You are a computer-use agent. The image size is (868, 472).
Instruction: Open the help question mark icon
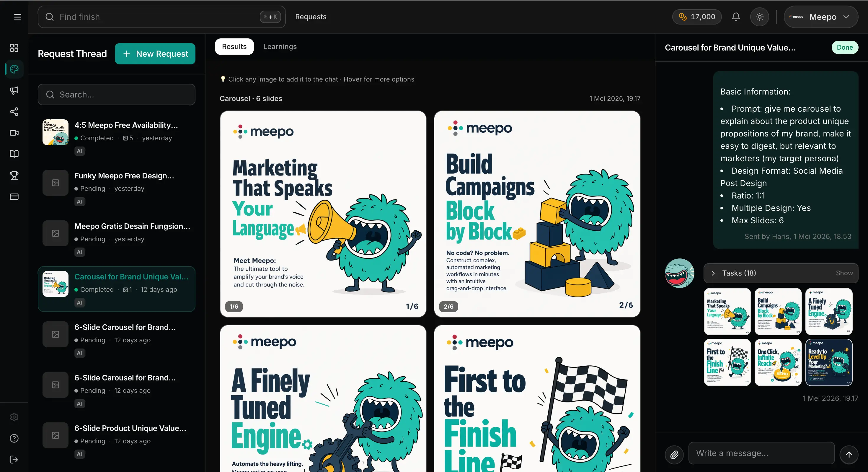14,438
